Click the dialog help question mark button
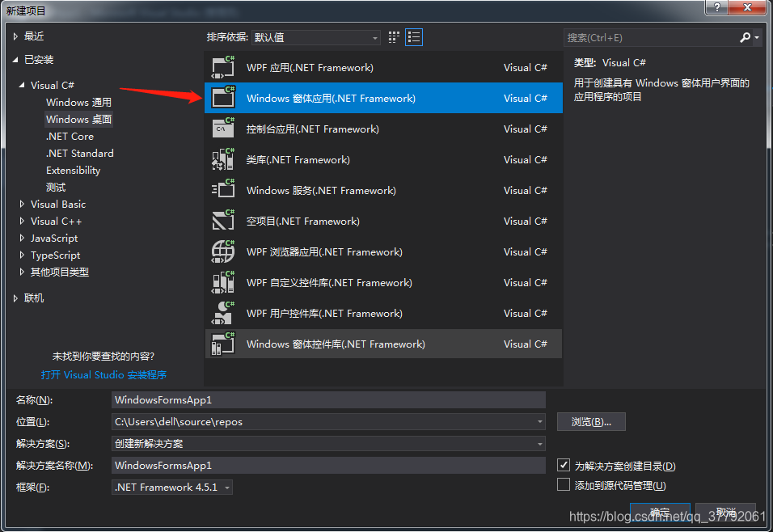 click(x=716, y=7)
